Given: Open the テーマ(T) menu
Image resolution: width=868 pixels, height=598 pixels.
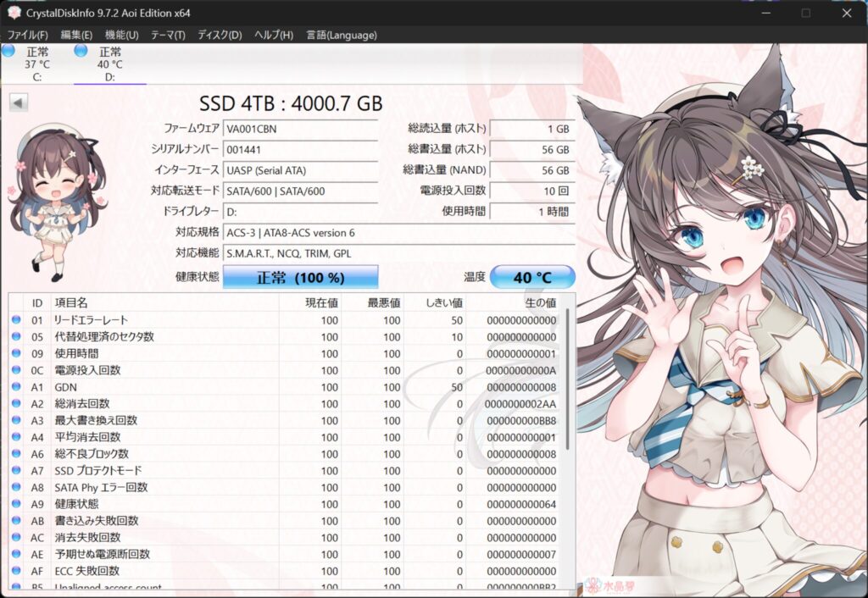Looking at the screenshot, I should (x=167, y=35).
